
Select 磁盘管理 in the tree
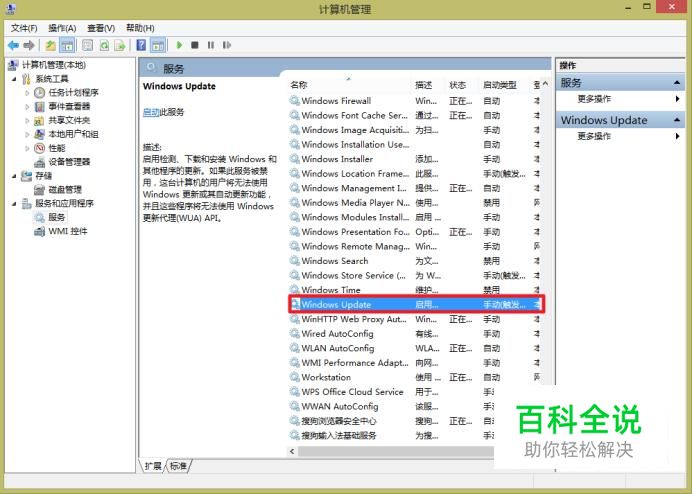[x=65, y=190]
